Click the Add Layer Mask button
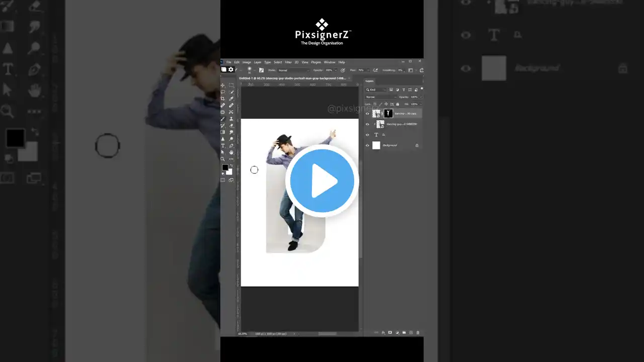This screenshot has height=362, width=644. (x=390, y=332)
